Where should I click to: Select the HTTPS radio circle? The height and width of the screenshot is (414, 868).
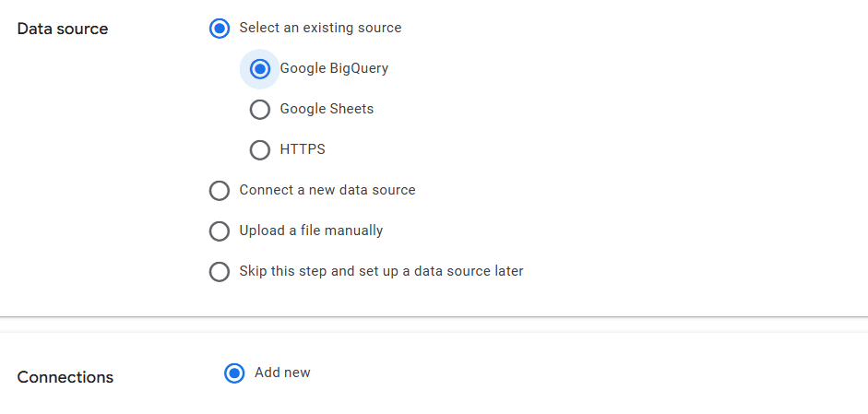[x=260, y=150]
